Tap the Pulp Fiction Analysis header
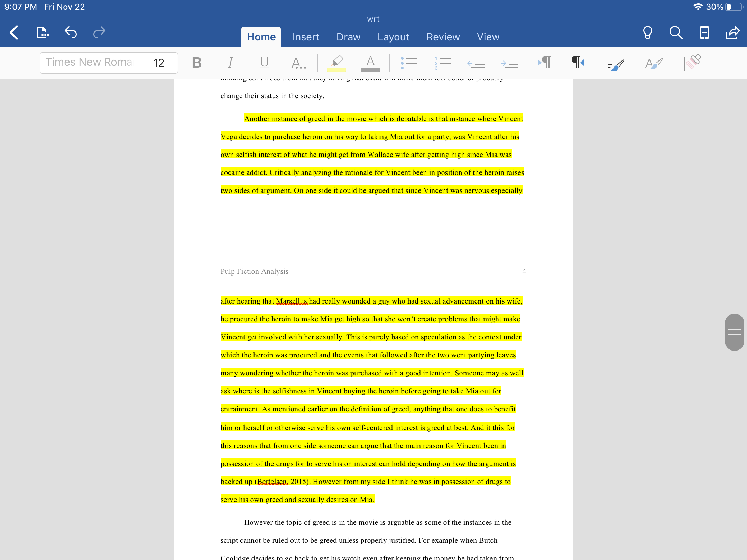 point(255,271)
